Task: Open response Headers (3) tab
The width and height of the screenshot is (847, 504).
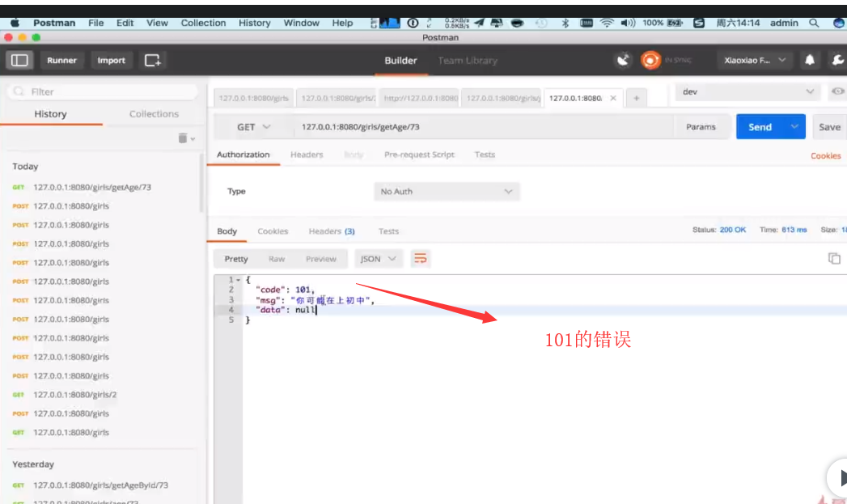Action: click(x=331, y=231)
